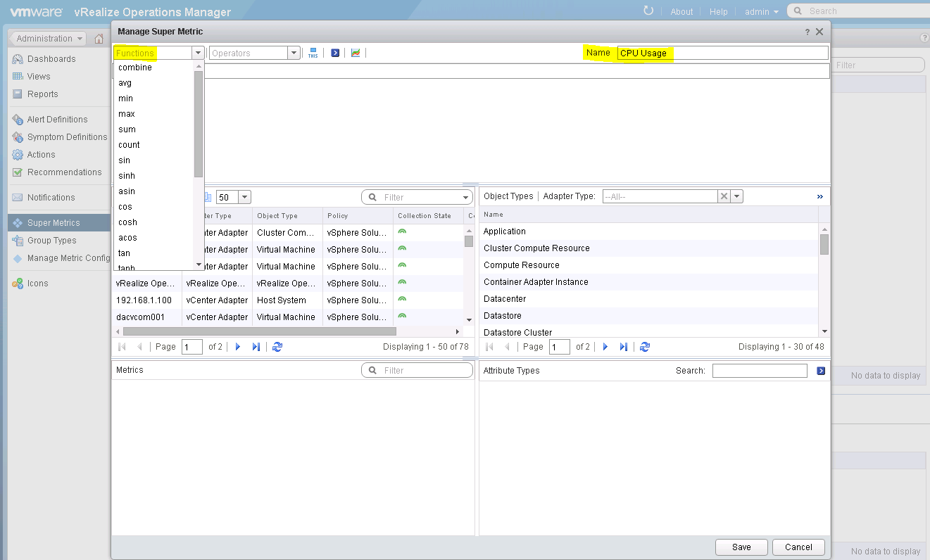Screen dimensions: 930x560
Task: Select cosh from the Functions list
Action: [x=153, y=222]
